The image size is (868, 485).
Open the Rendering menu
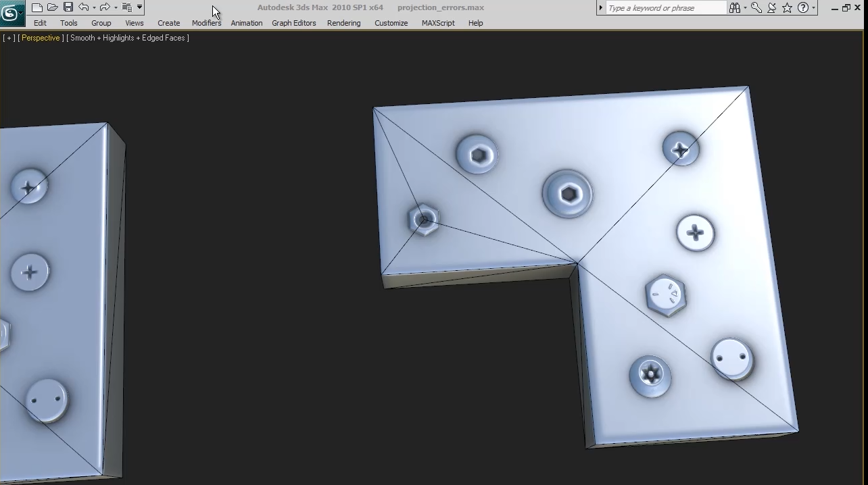[344, 23]
